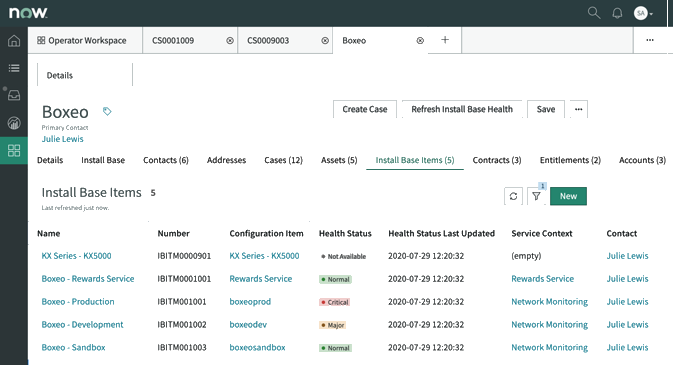Open the Contracts (3) tab

pyautogui.click(x=497, y=160)
